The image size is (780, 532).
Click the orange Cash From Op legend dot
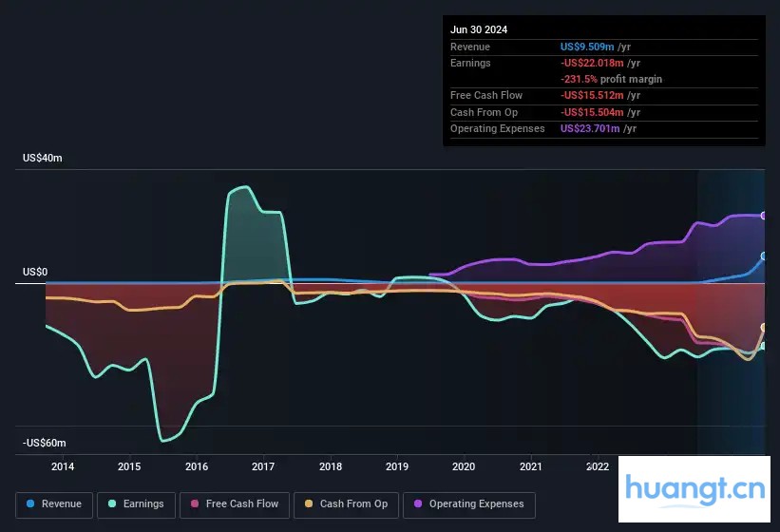click(x=310, y=504)
